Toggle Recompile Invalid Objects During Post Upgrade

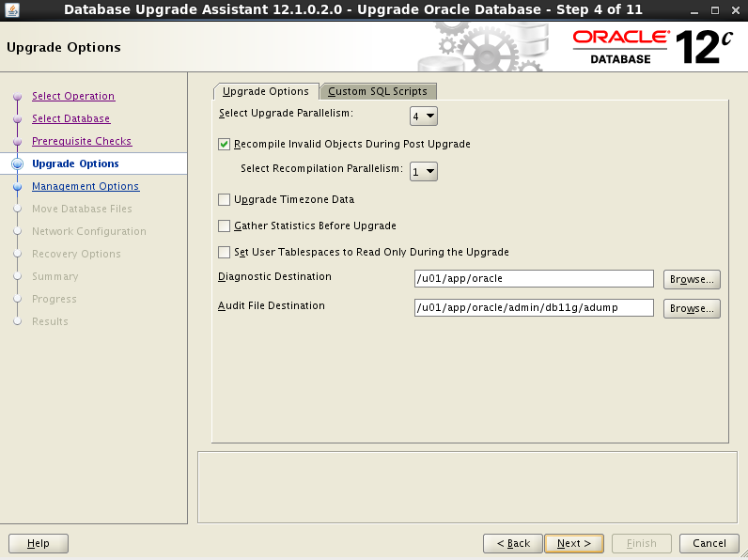coord(224,144)
